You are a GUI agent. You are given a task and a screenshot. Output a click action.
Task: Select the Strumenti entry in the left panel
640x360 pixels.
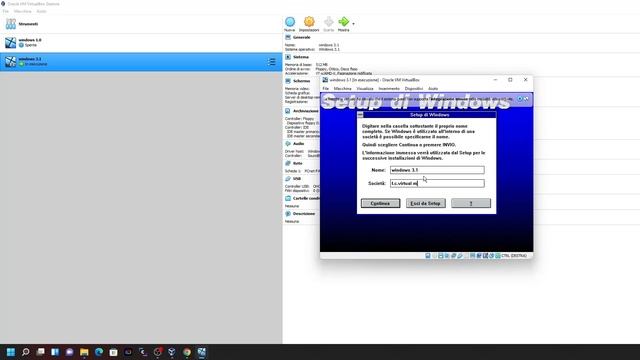(x=141, y=24)
